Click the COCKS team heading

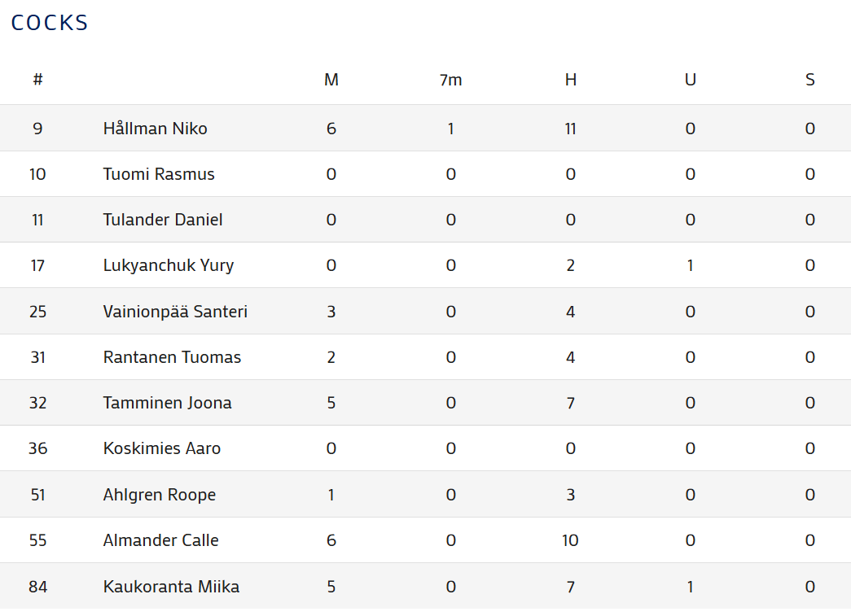click(50, 23)
